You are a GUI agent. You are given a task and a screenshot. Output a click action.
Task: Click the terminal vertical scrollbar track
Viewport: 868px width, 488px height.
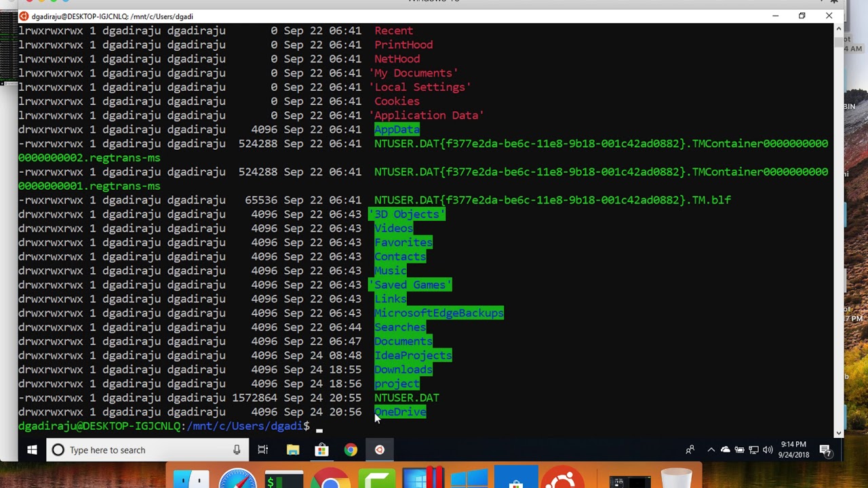coord(838,230)
